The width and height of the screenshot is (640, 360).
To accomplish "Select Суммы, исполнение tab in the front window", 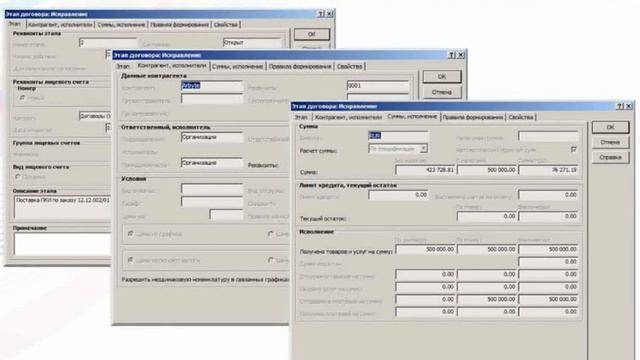I will point(412,117).
